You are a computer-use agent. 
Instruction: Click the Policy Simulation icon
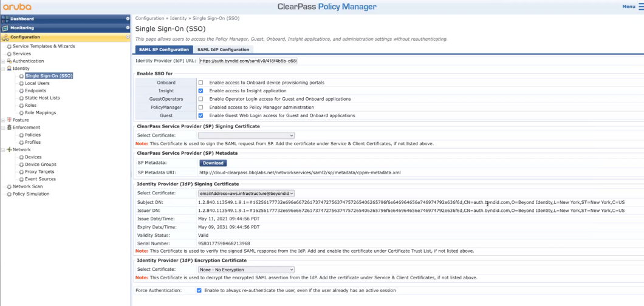pyautogui.click(x=9, y=194)
